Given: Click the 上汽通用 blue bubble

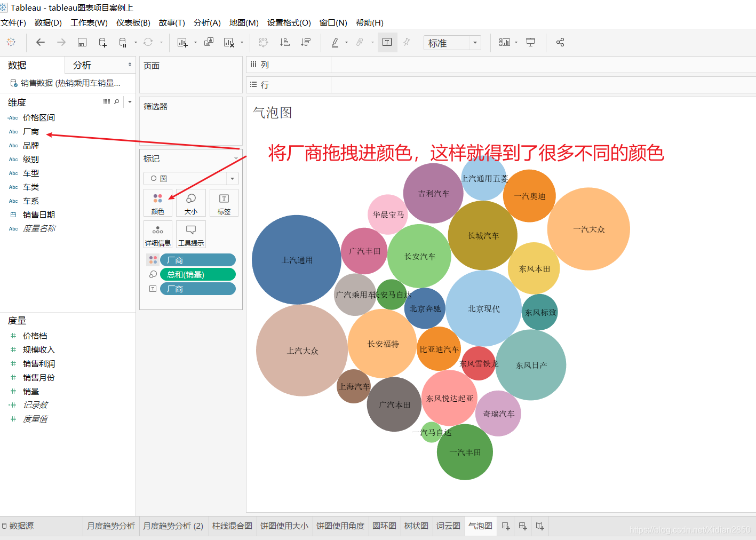Looking at the screenshot, I should click(297, 260).
